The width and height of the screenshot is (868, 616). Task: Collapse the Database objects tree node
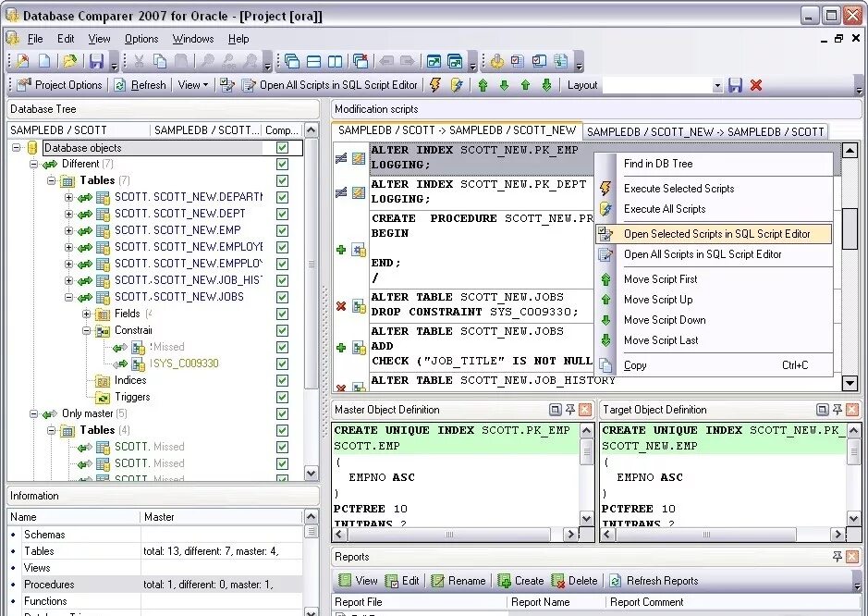(x=17, y=148)
